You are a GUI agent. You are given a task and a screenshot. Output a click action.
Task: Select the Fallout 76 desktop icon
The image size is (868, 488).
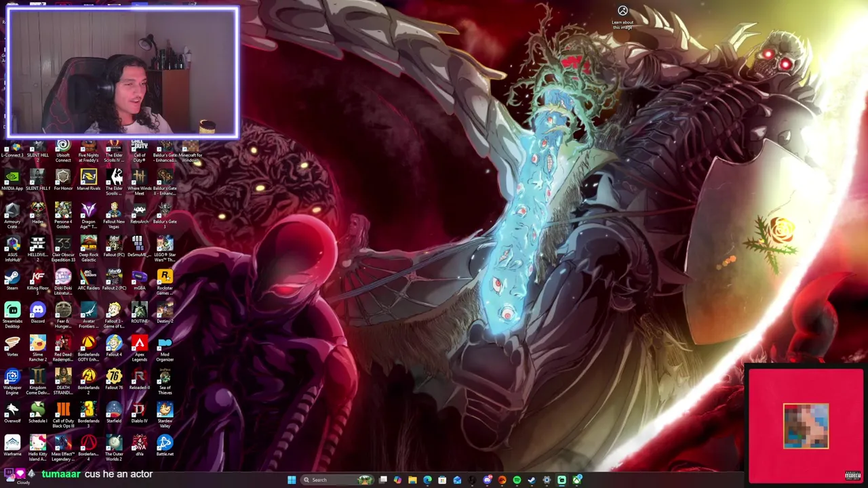pos(114,380)
